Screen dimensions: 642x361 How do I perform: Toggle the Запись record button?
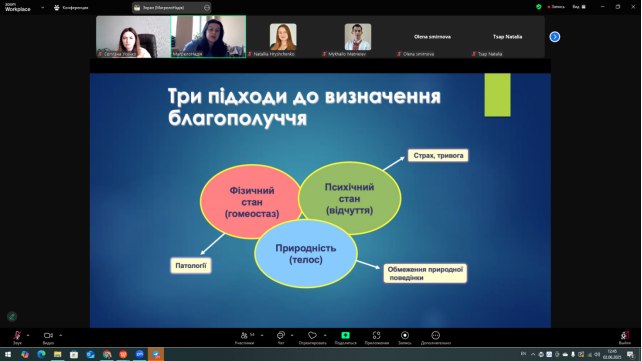(x=405, y=336)
